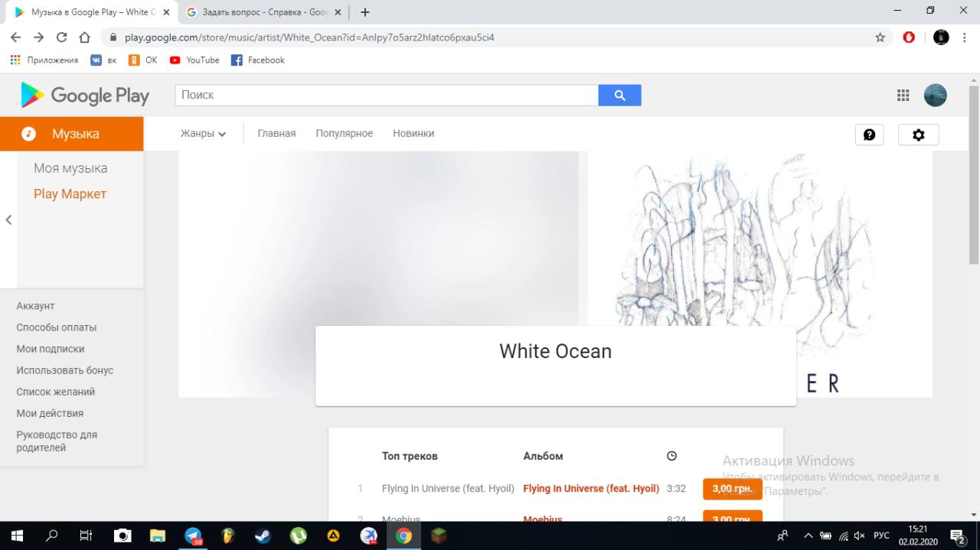Open the Facebook bookmark
Screen dimensions: 980x550
pyautogui.click(x=257, y=60)
